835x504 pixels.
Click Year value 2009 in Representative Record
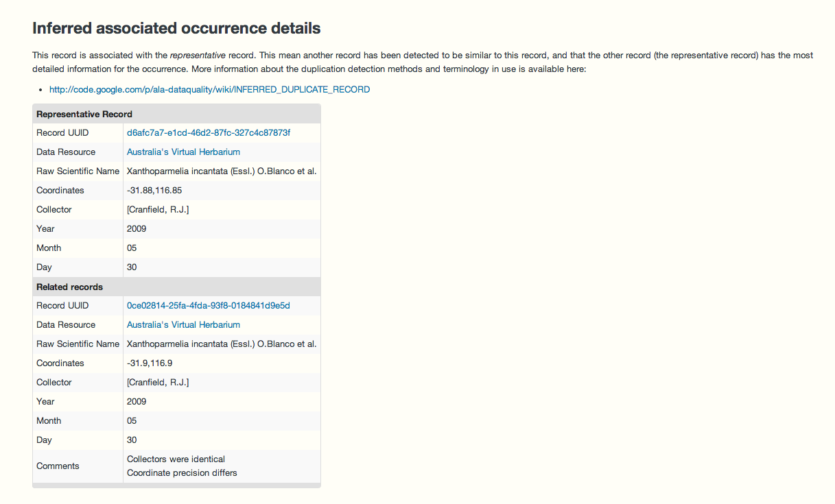click(x=137, y=228)
